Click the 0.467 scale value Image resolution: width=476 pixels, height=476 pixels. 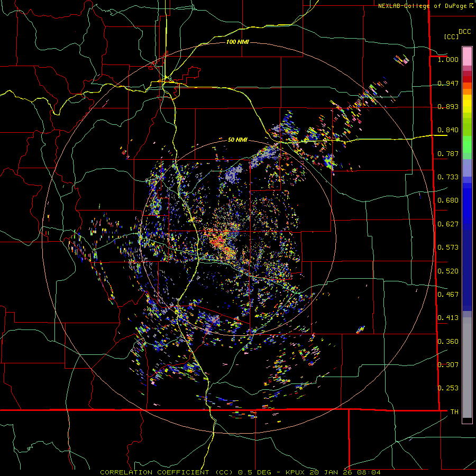(448, 295)
